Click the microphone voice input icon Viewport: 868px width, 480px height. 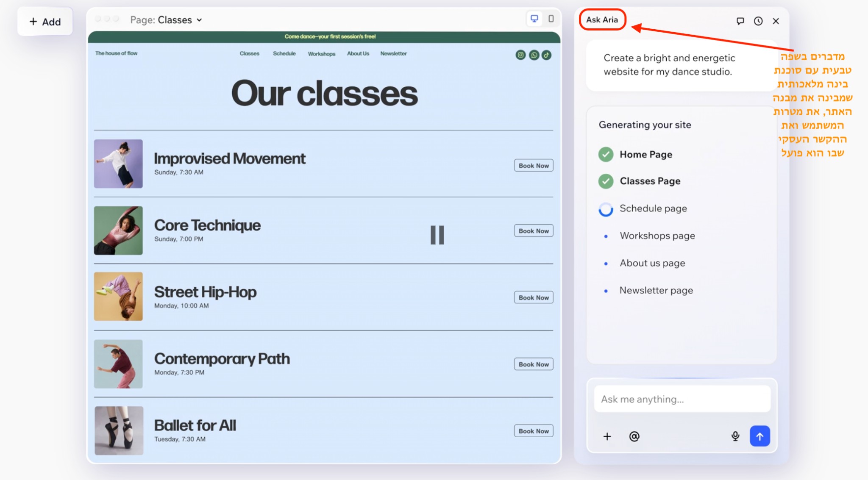pyautogui.click(x=735, y=436)
